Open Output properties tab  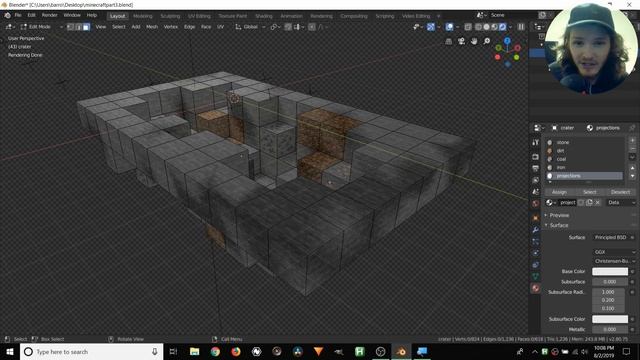(536, 168)
